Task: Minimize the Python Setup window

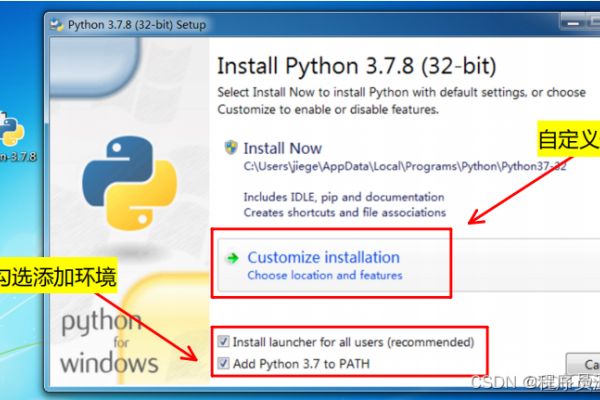Action: (573, 23)
